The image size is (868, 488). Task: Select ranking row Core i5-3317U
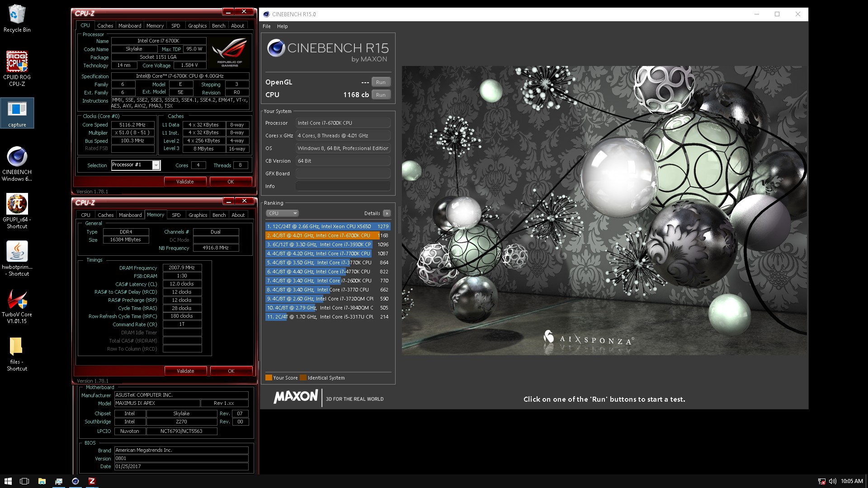click(327, 317)
